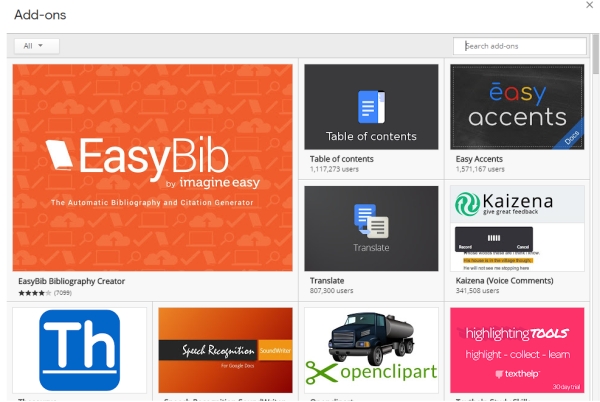The width and height of the screenshot is (600, 402).
Task: Open the Speech Recognition SoundWriter thumbnail
Action: (x=225, y=350)
